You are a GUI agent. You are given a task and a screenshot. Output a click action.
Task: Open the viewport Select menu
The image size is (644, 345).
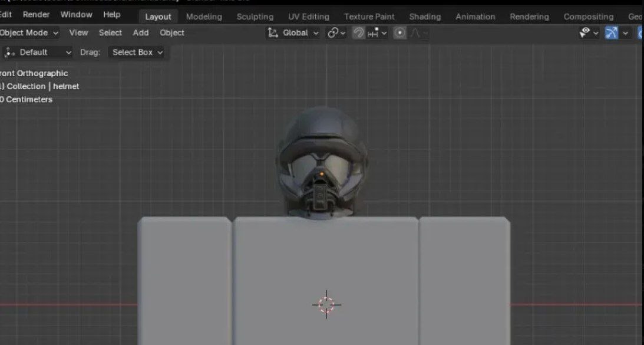tap(110, 33)
